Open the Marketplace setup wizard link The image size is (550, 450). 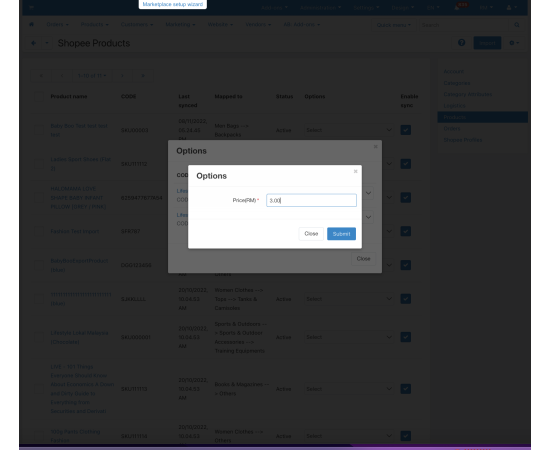(x=173, y=4)
